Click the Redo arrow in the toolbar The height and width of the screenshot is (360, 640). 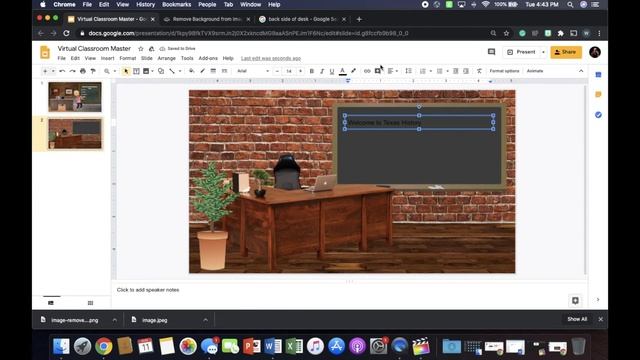[x=72, y=71]
